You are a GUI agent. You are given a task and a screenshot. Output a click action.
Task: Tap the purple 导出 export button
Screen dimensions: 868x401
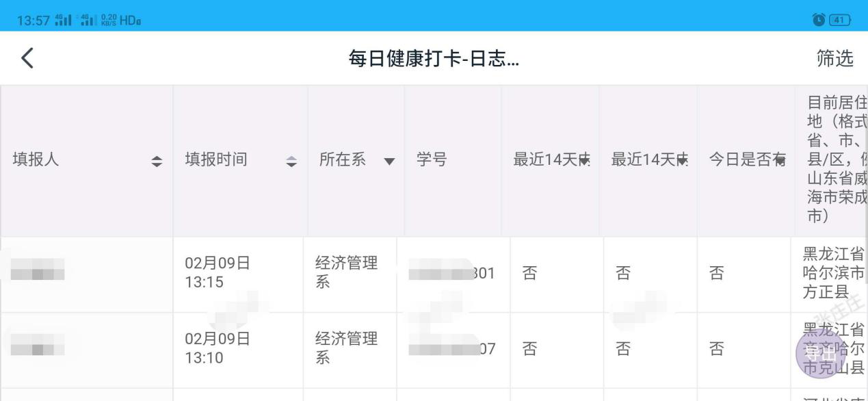(820, 354)
